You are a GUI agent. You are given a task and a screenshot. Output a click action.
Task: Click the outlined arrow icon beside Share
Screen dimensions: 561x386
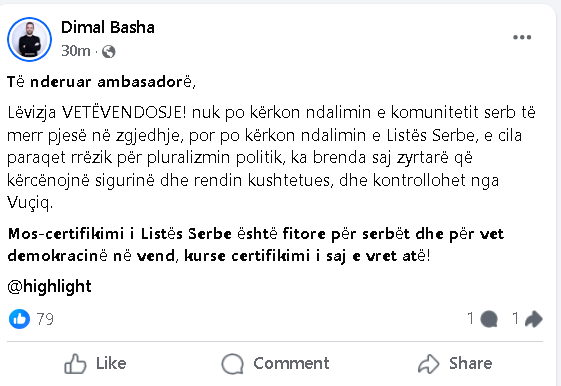[429, 364]
